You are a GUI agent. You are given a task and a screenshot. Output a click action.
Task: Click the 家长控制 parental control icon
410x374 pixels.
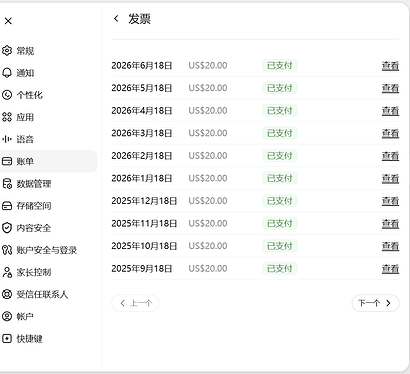[x=7, y=272]
